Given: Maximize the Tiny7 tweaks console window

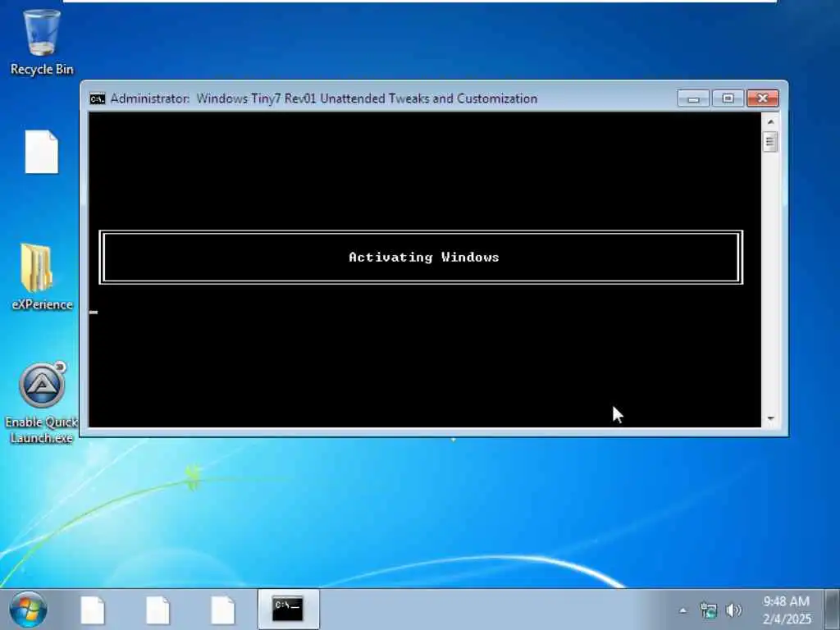Looking at the screenshot, I should click(728, 98).
